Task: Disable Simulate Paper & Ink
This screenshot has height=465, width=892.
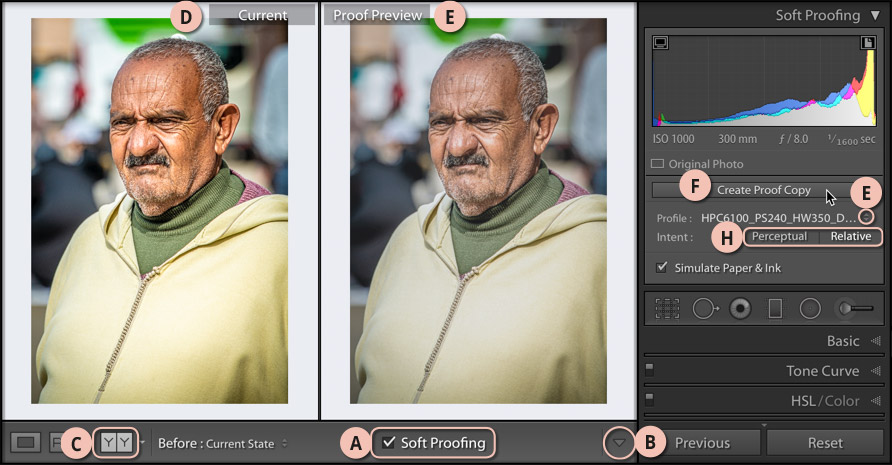Action: point(661,267)
